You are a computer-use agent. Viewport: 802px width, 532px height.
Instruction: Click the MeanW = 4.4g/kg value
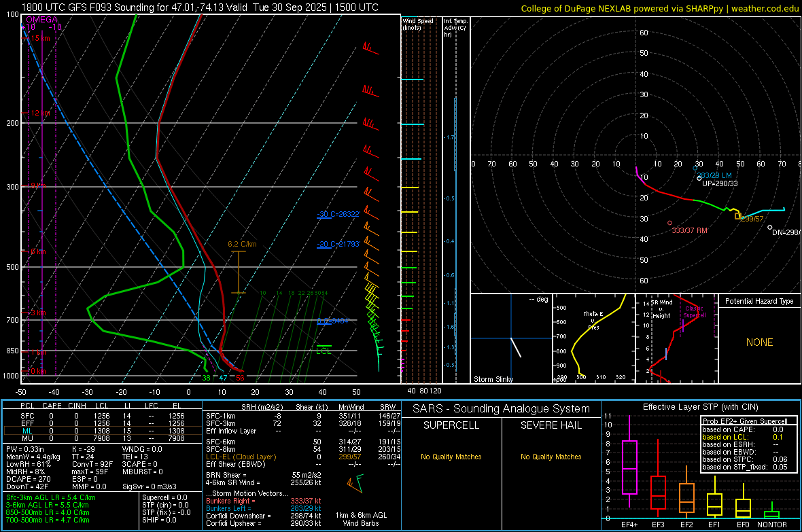(x=33, y=457)
